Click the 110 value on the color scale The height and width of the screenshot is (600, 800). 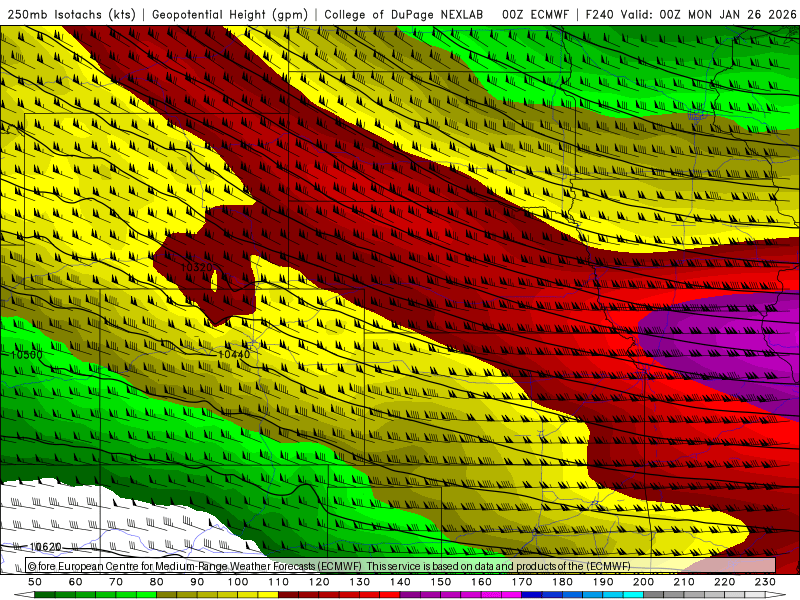[x=279, y=582]
